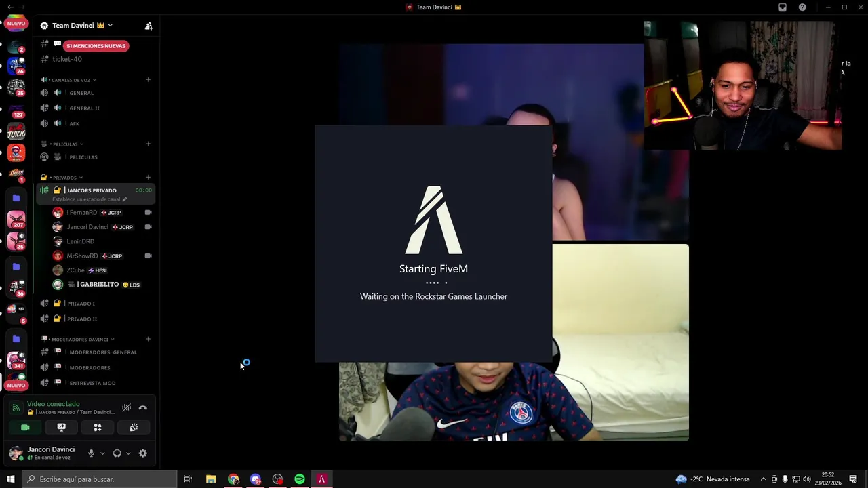Open the Jancori Davinci user profile panel

tap(44, 453)
